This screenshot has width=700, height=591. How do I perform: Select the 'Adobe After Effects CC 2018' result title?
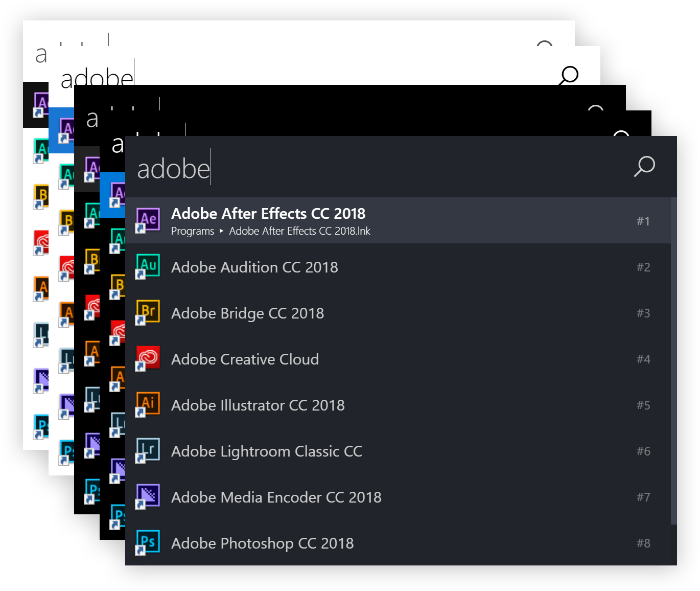(x=268, y=213)
